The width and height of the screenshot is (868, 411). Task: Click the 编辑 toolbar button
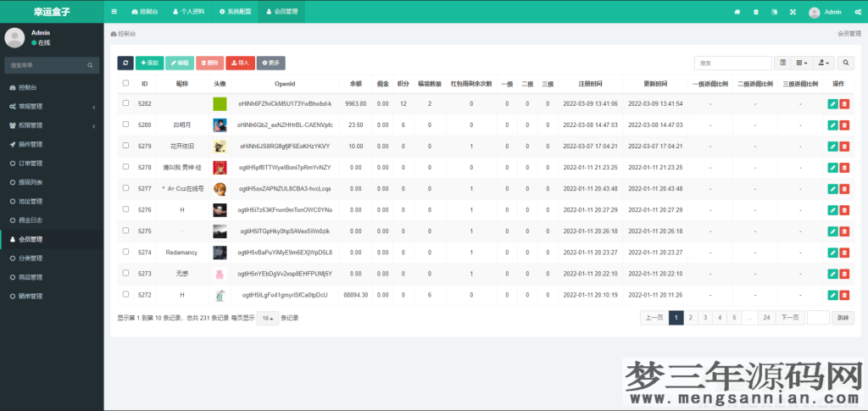point(180,63)
